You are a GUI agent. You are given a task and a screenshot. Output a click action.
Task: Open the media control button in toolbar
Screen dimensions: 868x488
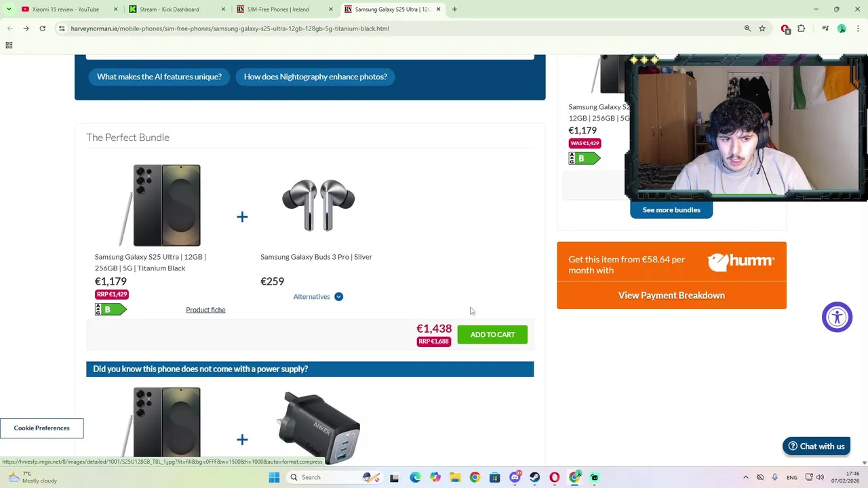coord(825,28)
